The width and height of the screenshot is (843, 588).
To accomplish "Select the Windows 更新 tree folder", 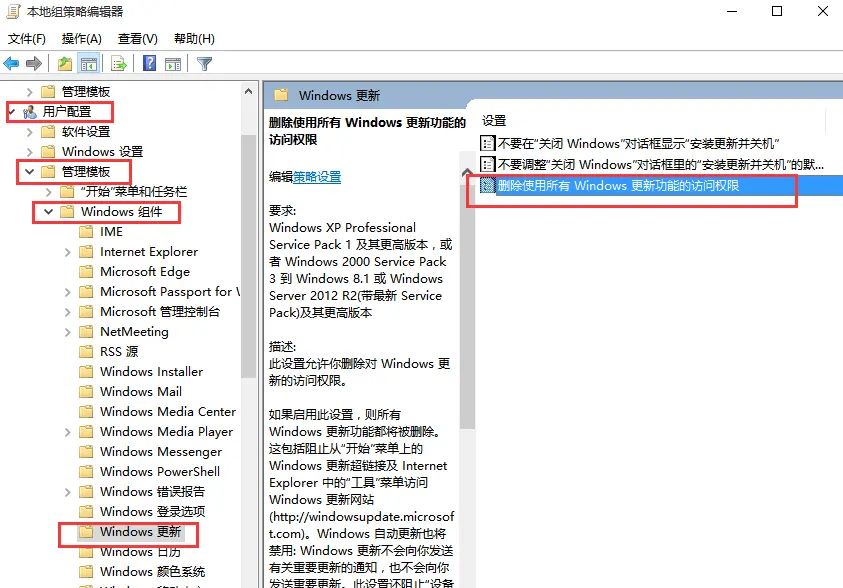I will pos(140,532).
